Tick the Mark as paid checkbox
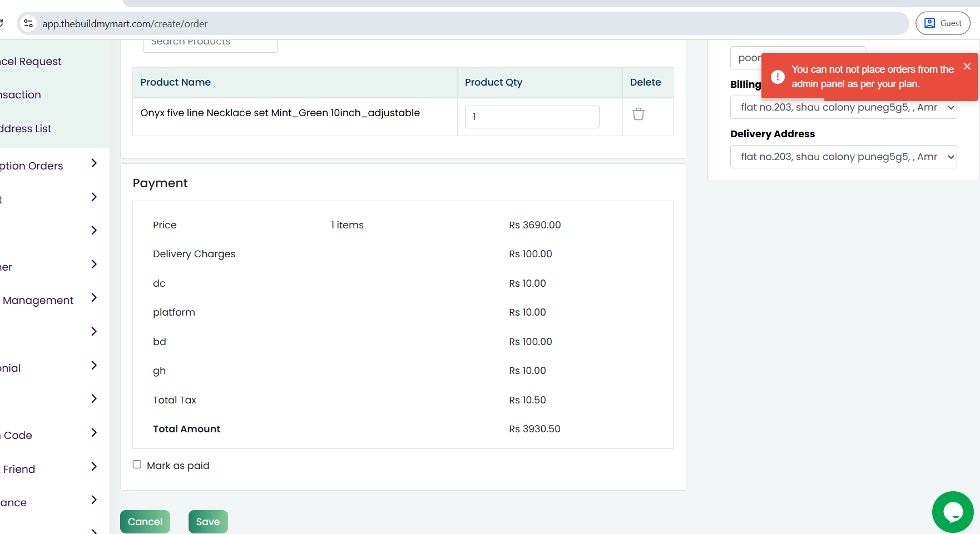This screenshot has height=534, width=980. 137,465
